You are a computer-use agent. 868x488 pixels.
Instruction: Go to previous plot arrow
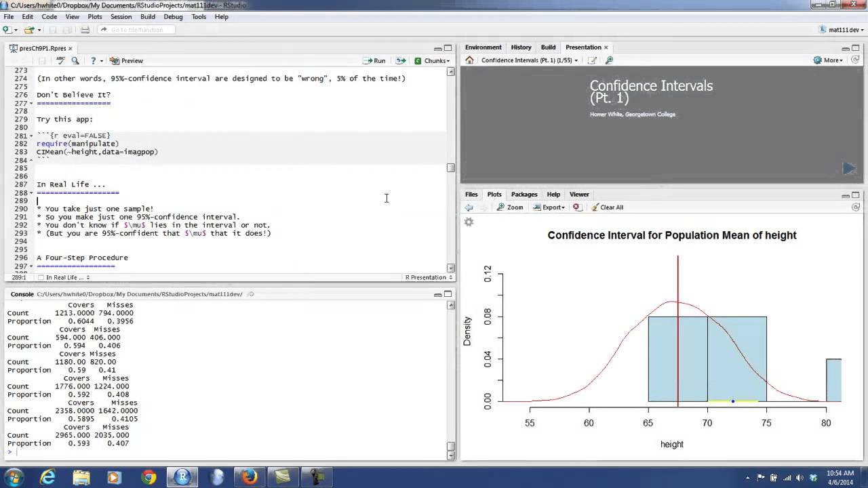(469, 207)
